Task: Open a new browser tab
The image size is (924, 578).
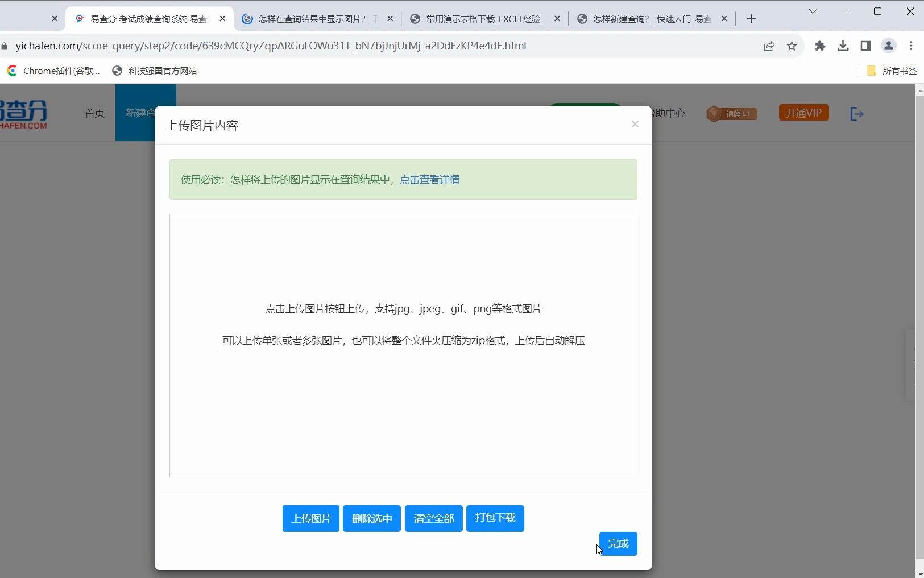Action: [x=751, y=19]
